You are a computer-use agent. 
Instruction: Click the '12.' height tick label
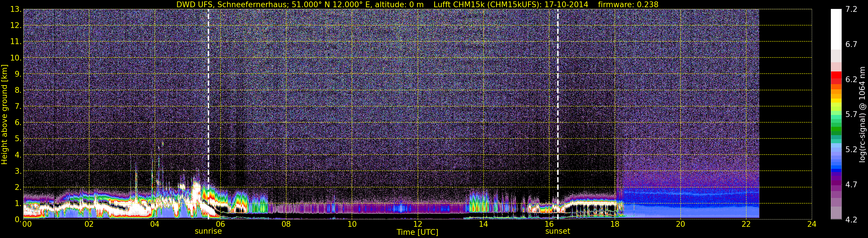coord(16,26)
